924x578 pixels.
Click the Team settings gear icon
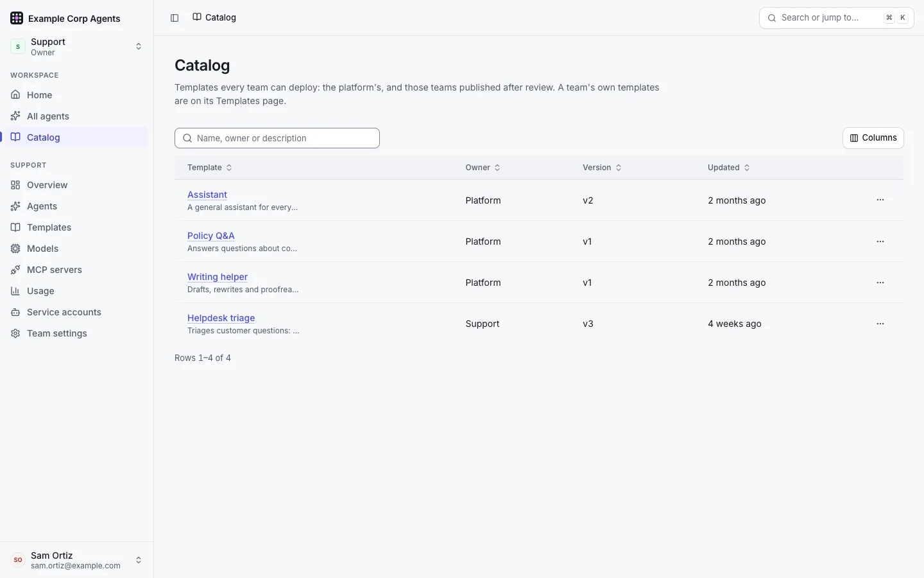tap(15, 333)
